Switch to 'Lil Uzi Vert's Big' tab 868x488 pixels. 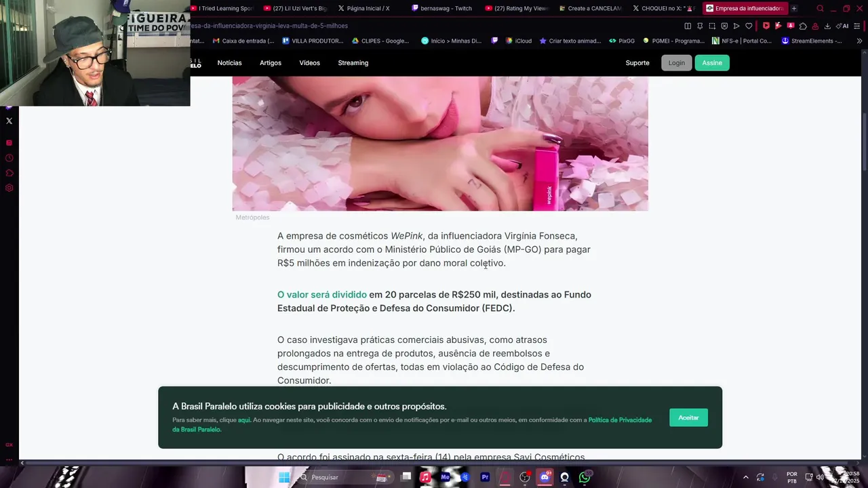click(295, 8)
